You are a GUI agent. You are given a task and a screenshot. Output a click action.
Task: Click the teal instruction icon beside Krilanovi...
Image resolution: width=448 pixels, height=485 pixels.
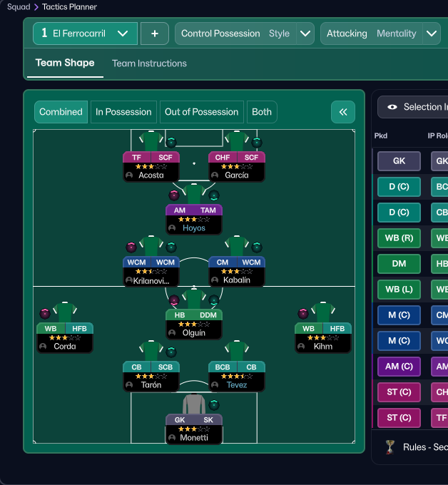coord(171,247)
